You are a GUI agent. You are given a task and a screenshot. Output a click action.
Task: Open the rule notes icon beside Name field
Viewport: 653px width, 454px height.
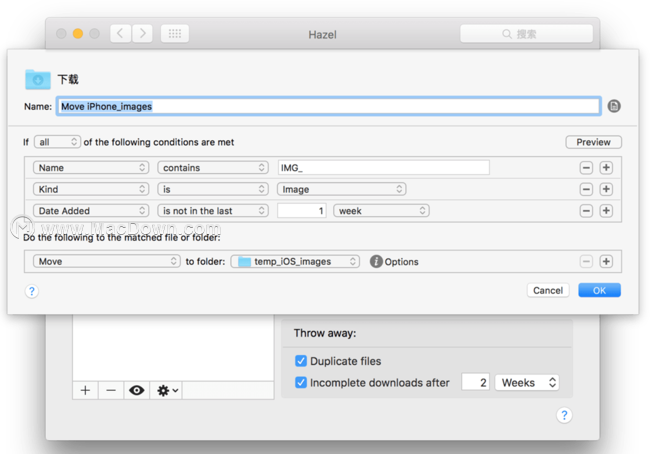pos(614,106)
